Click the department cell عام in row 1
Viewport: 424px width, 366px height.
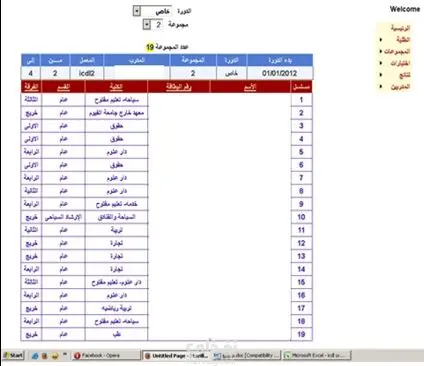[64, 100]
